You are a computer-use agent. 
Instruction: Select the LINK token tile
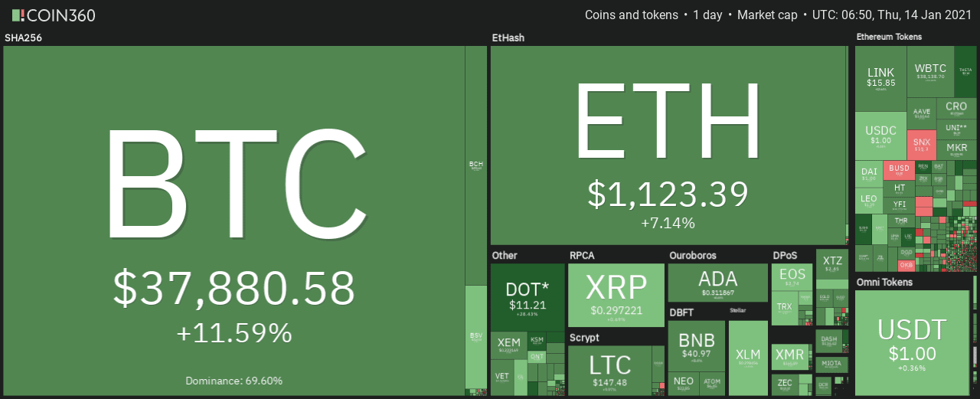coord(880,78)
